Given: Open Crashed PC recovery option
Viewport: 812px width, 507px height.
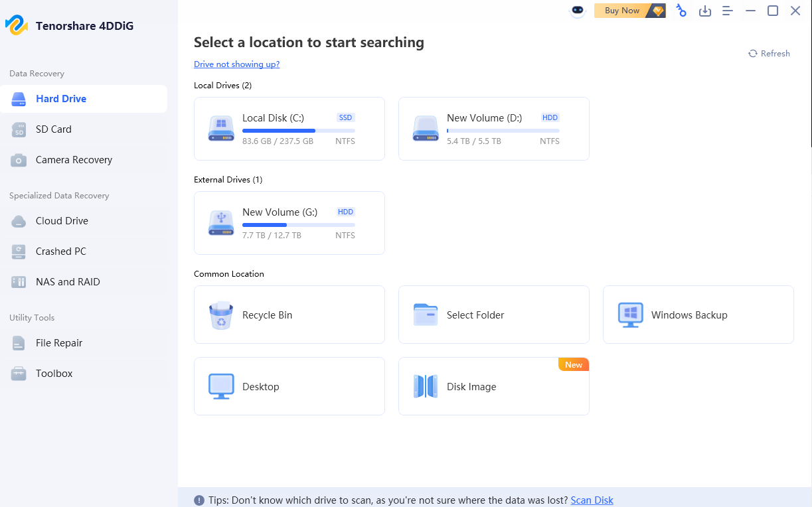Looking at the screenshot, I should pyautogui.click(x=84, y=252).
